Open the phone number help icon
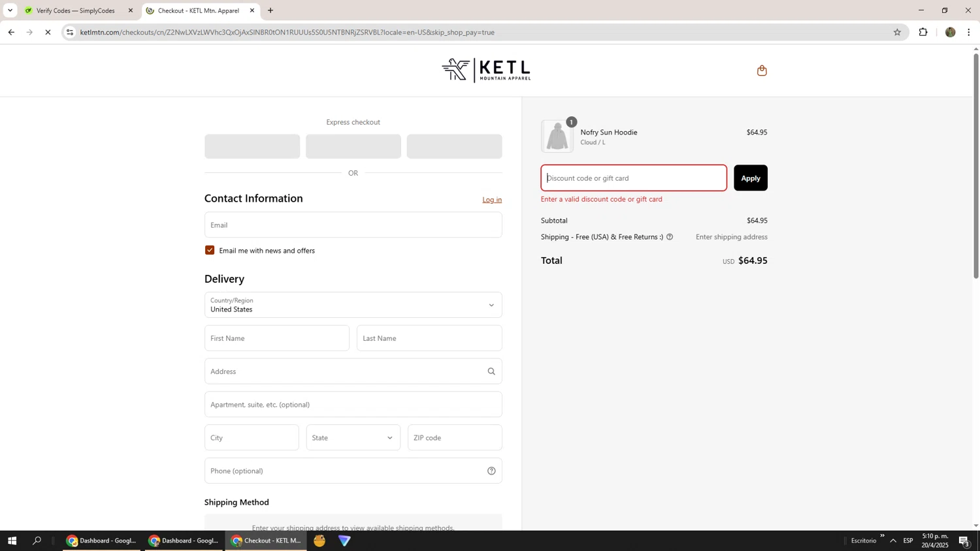The height and width of the screenshot is (551, 980). click(x=491, y=471)
